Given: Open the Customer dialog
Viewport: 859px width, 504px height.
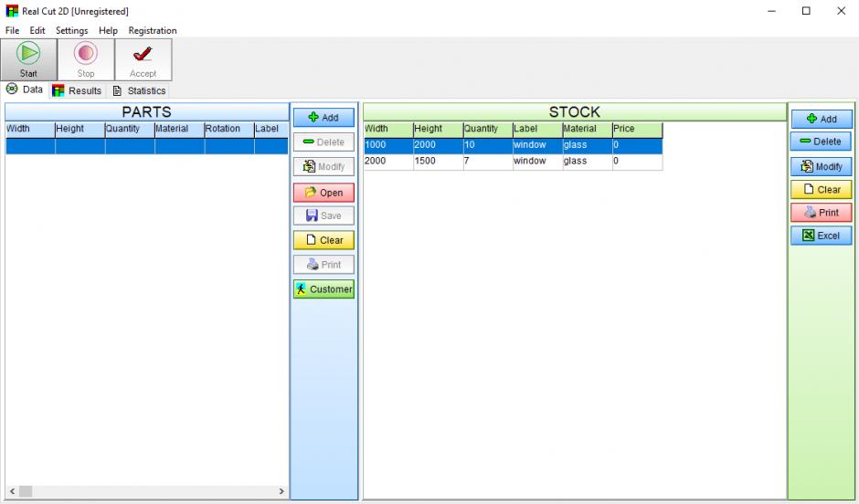Looking at the screenshot, I should tap(323, 289).
